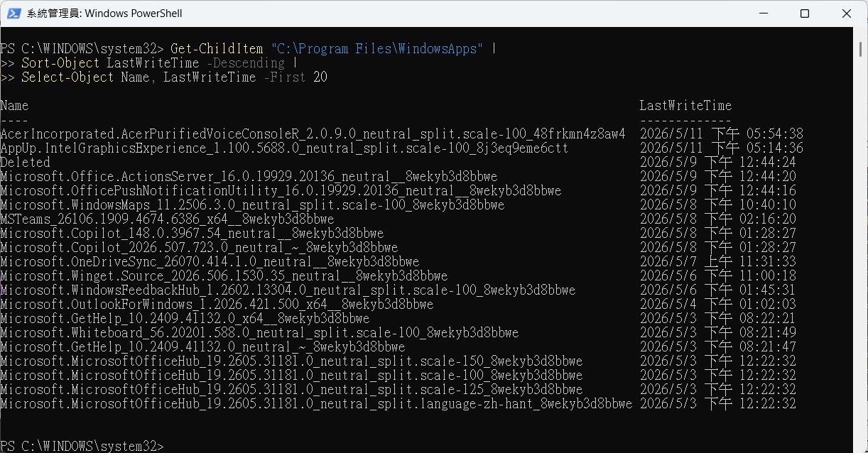The image size is (868, 453).
Task: Click the timestamp 2026/5/9 下午 12:44:16
Action: 718,190
